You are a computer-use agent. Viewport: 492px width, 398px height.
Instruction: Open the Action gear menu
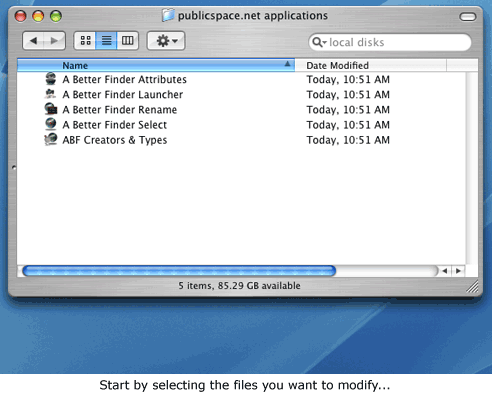(166, 41)
